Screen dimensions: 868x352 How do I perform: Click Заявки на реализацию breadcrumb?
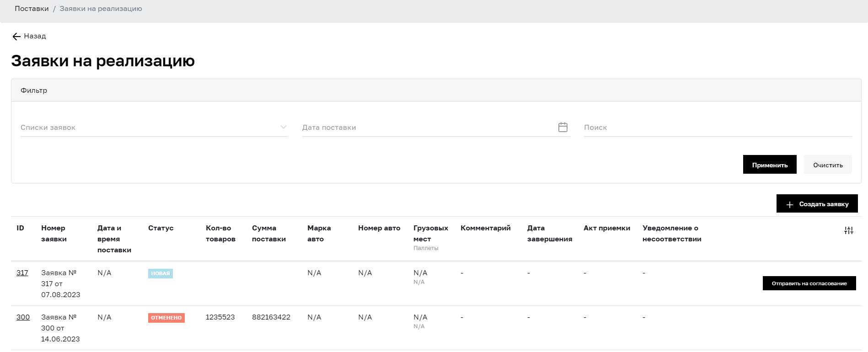(101, 9)
